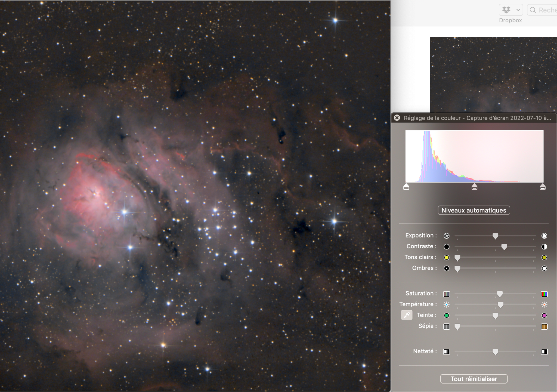Click the Saturation label
Screen dimensions: 557x392
(421, 294)
